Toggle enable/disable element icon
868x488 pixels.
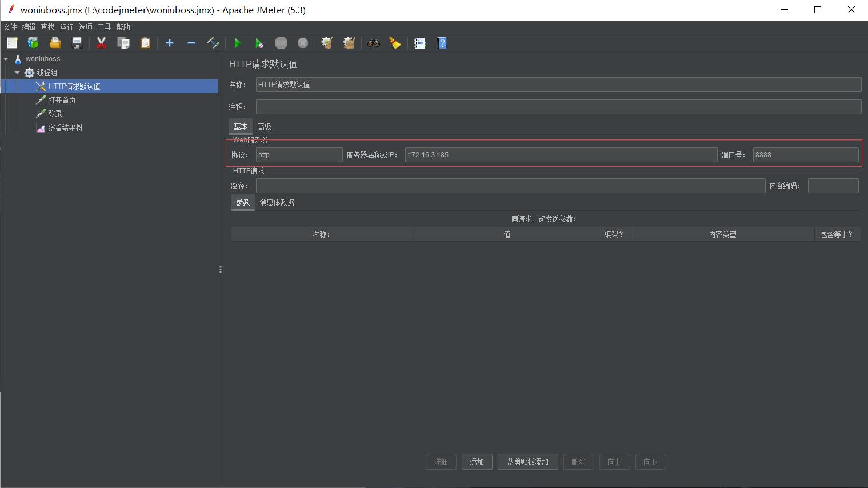[x=213, y=43]
